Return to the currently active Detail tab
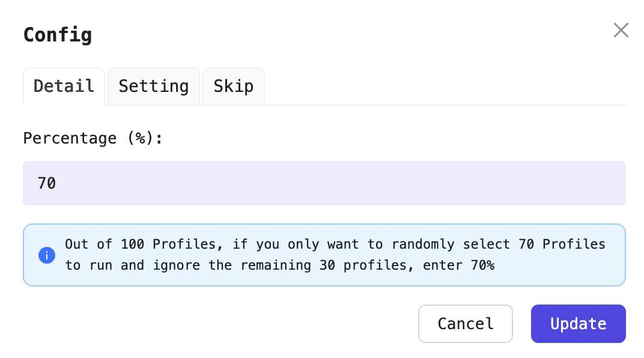The image size is (644, 358). pos(64,86)
